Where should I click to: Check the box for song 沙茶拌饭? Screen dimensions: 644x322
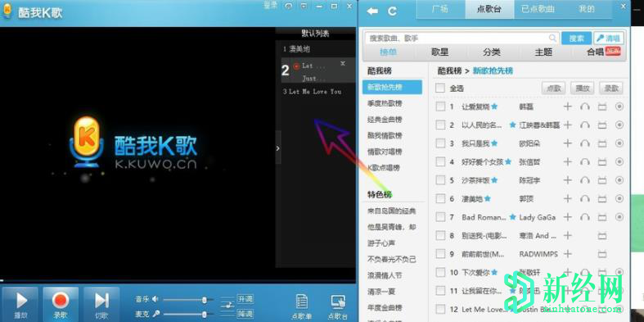click(440, 180)
